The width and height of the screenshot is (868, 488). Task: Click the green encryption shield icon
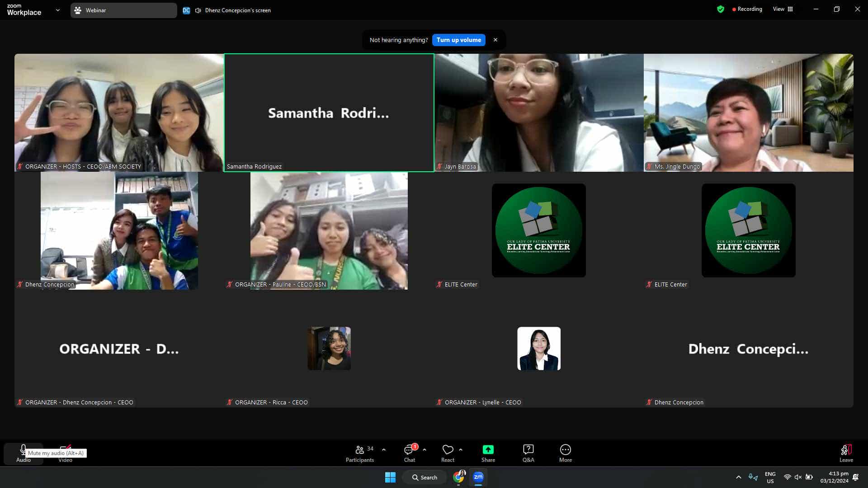[x=721, y=9]
